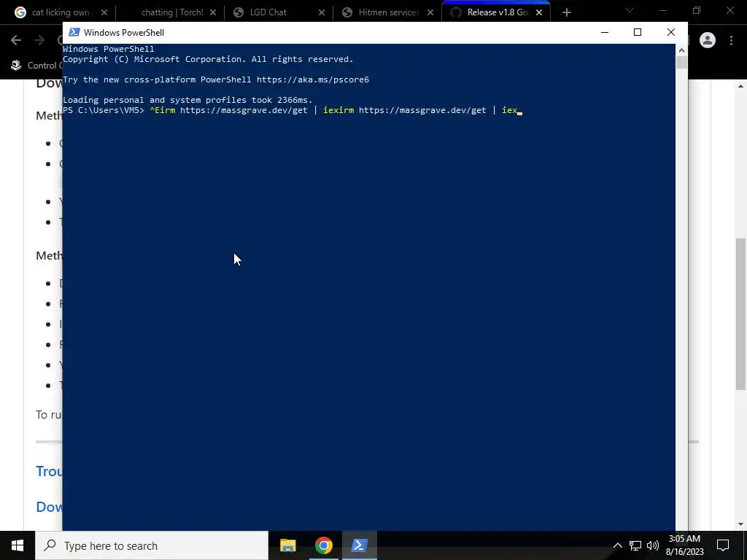Maximize the Windows PowerShell window
The image size is (747, 560).
pos(638,32)
